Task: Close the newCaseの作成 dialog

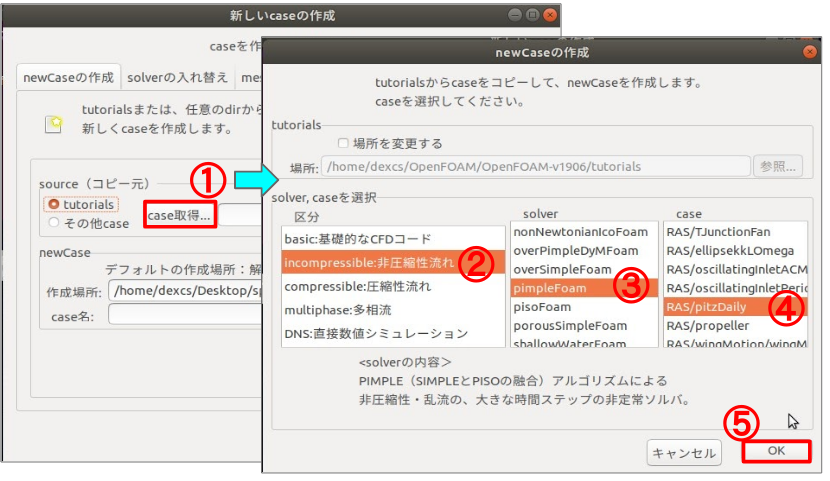Action: (x=808, y=51)
